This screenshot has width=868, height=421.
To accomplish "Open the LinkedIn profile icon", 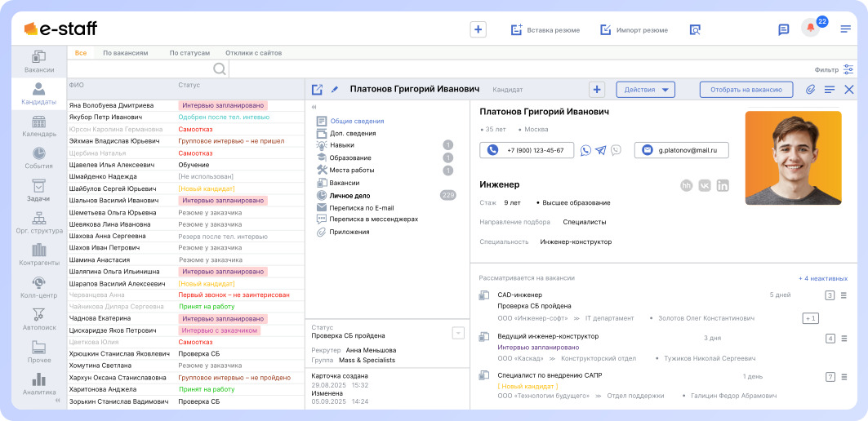I will pyautogui.click(x=723, y=185).
